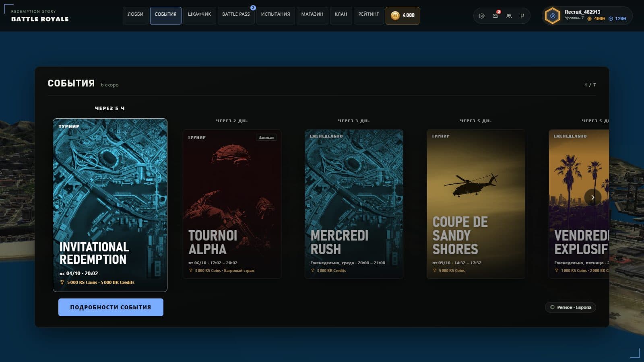This screenshot has width=644, height=362.
Task: Open the friends list people icon
Action: pos(509,16)
